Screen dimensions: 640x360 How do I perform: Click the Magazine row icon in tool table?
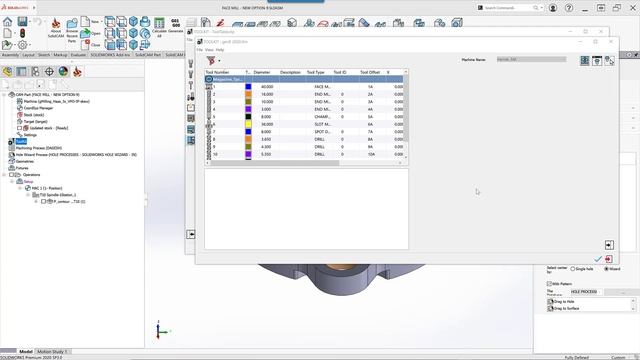click(209, 79)
